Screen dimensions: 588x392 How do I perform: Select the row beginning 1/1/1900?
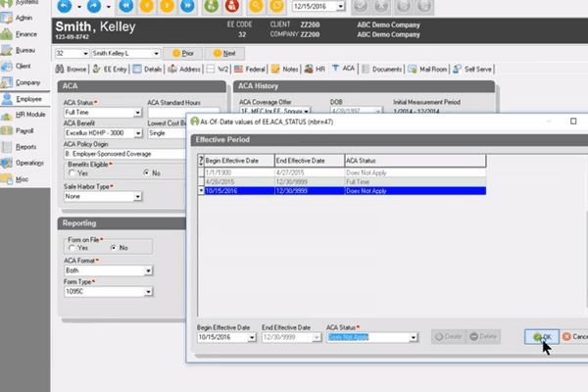(342, 172)
